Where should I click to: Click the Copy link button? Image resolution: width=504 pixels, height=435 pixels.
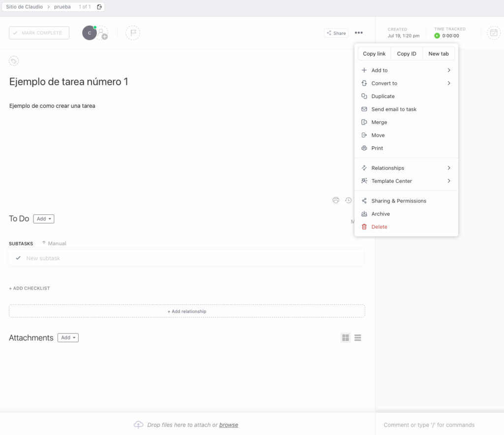coord(374,53)
